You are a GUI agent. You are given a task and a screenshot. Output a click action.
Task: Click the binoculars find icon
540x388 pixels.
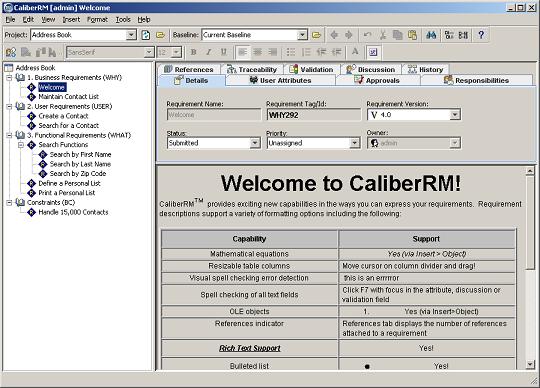tap(431, 35)
